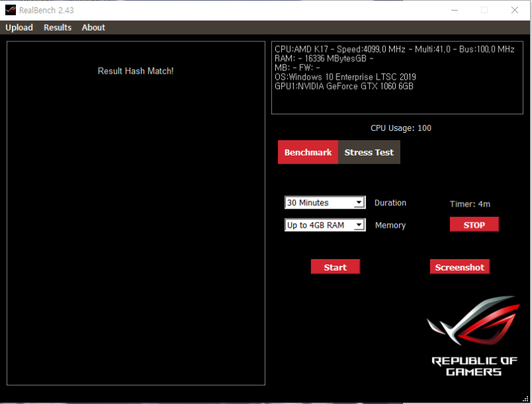Click the window resize grip corner
The width and height of the screenshot is (532, 404).
[525, 398]
